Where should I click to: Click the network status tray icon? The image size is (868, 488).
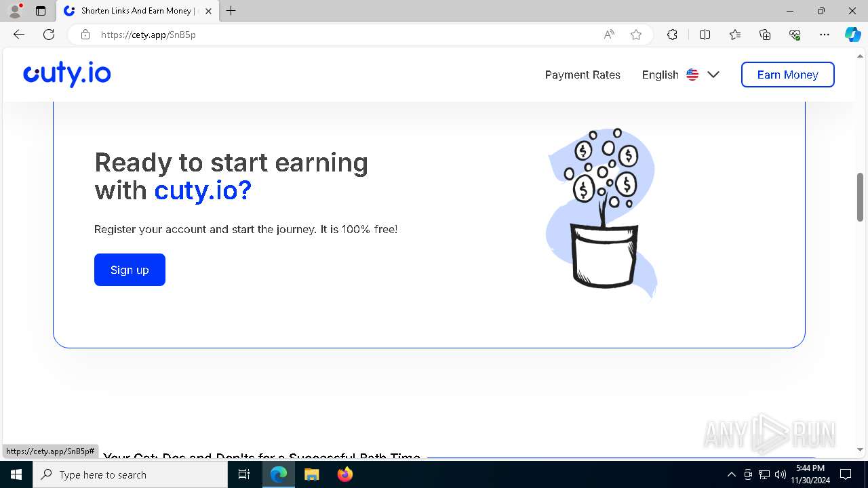pyautogui.click(x=764, y=474)
